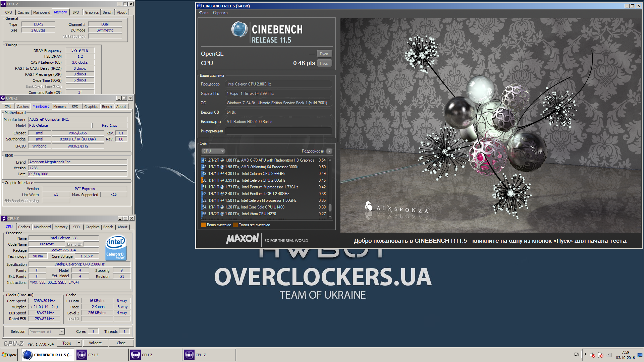This screenshot has width=644, height=362.
Task: Select ranking row 52 Intel Pentium 4 2.40GHz
Action: click(264, 194)
